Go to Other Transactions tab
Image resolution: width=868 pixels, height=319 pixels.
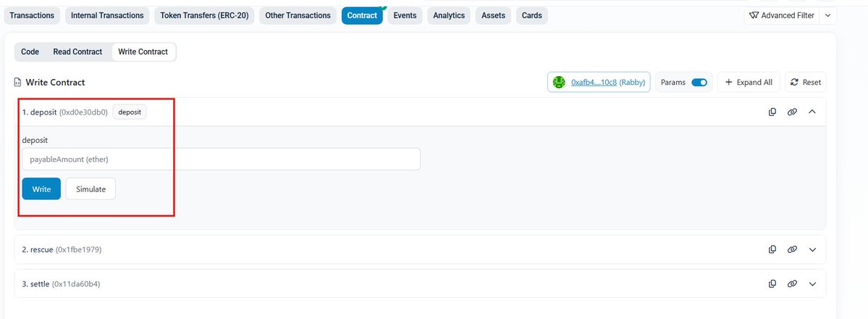298,15
